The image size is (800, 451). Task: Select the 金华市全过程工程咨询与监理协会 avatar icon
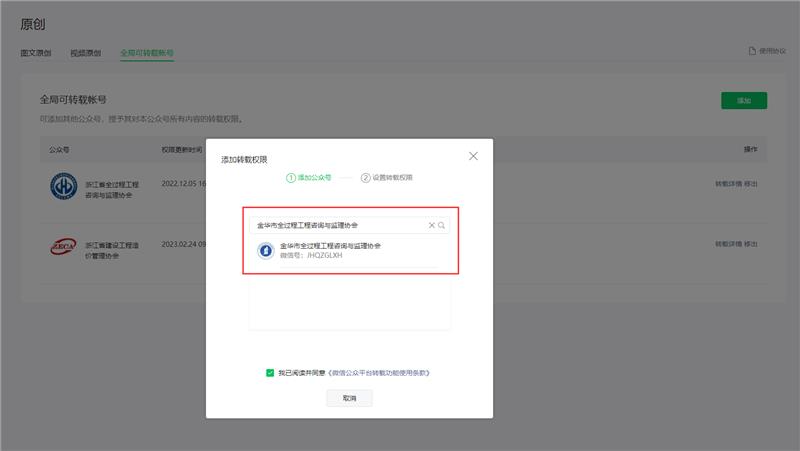tap(265, 250)
